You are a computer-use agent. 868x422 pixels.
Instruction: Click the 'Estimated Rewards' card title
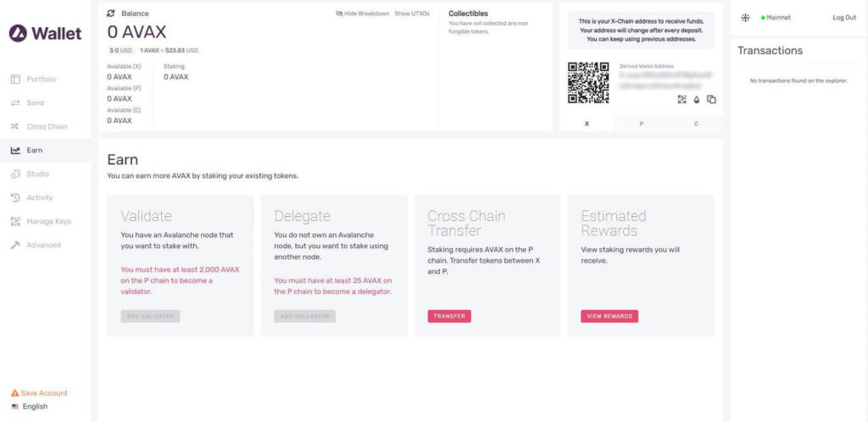coord(614,223)
